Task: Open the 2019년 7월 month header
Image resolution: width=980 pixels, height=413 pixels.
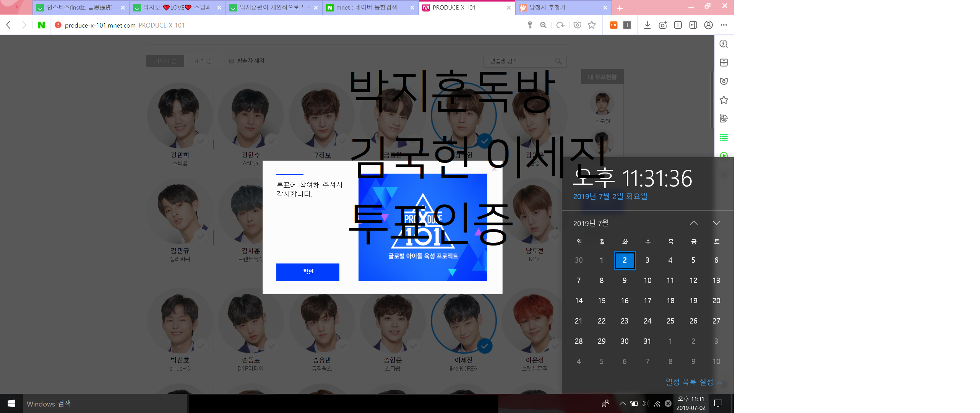Action: [591, 223]
